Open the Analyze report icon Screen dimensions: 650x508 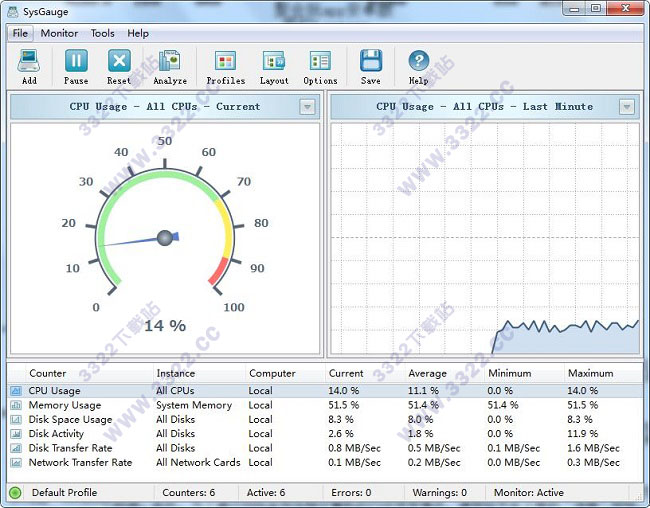tap(170, 61)
